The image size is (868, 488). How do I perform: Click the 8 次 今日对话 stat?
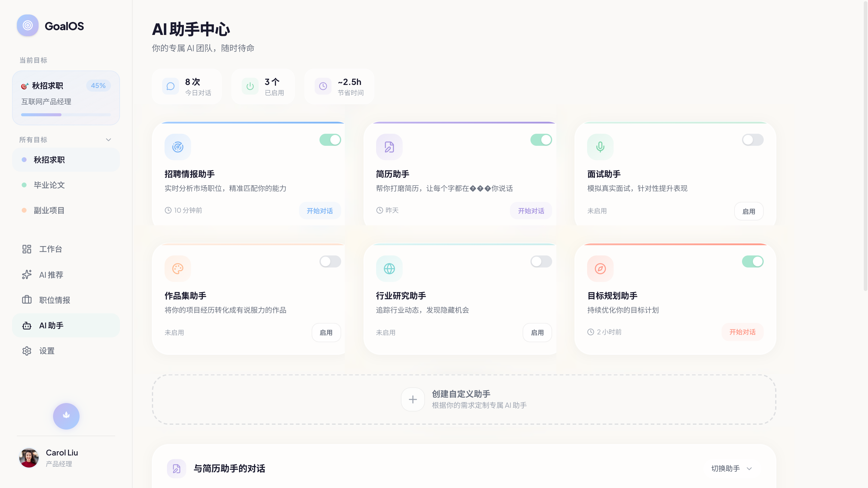click(187, 86)
